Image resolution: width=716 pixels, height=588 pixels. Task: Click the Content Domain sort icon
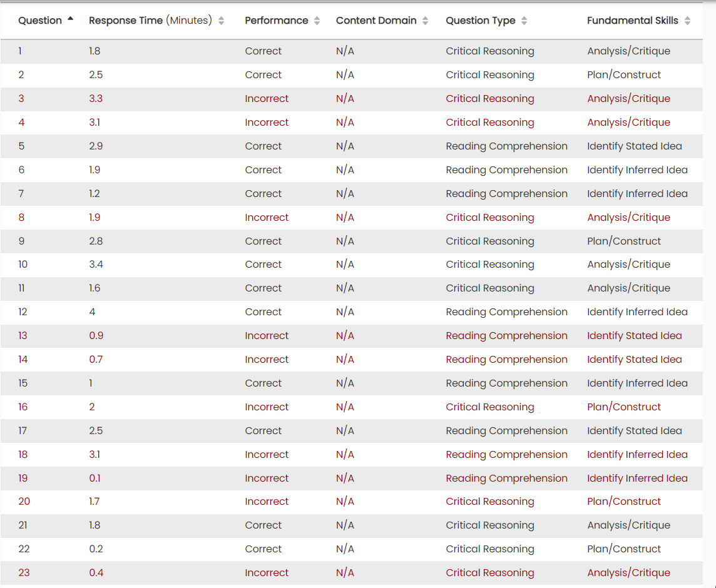click(425, 21)
